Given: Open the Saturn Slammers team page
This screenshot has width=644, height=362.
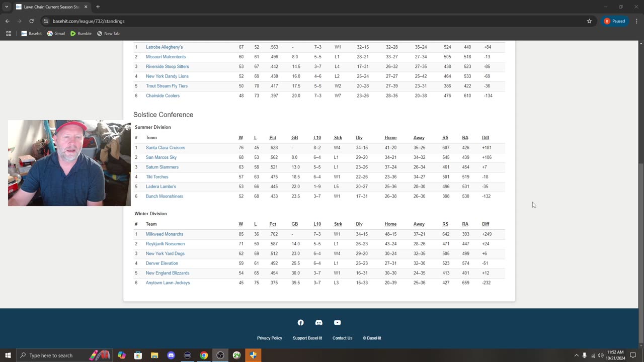Looking at the screenshot, I should [162, 167].
